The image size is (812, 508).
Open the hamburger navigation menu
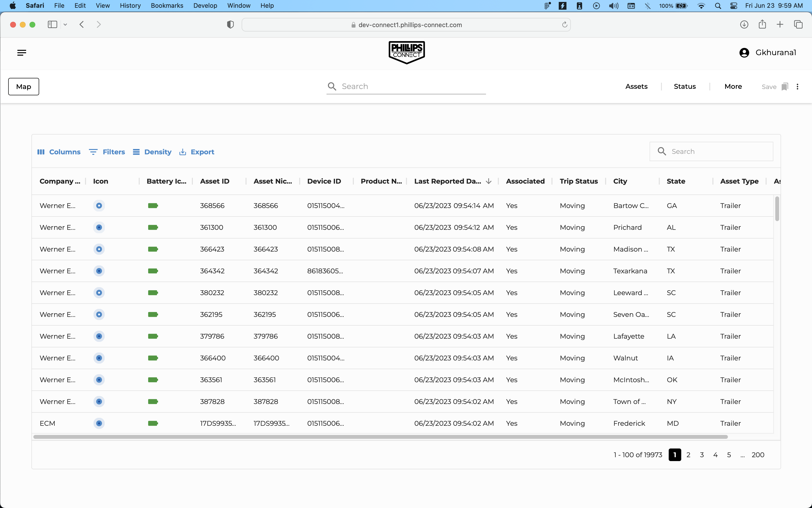22,53
